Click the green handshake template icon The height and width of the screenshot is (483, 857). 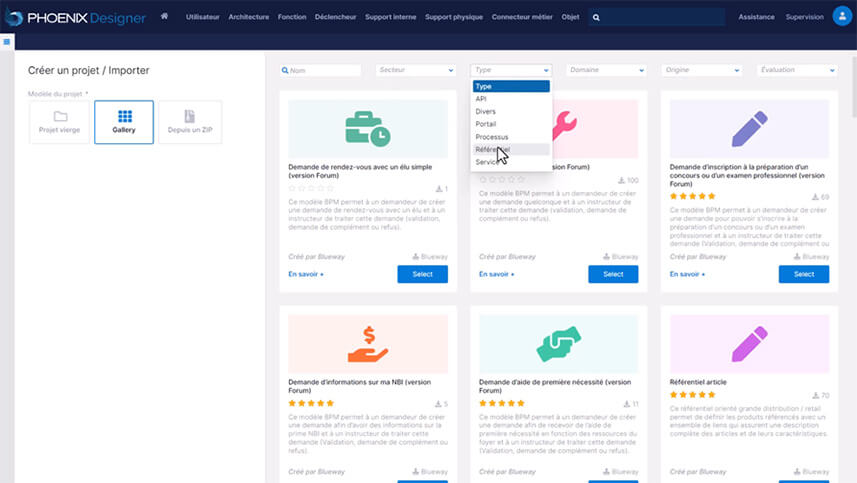pyautogui.click(x=558, y=343)
